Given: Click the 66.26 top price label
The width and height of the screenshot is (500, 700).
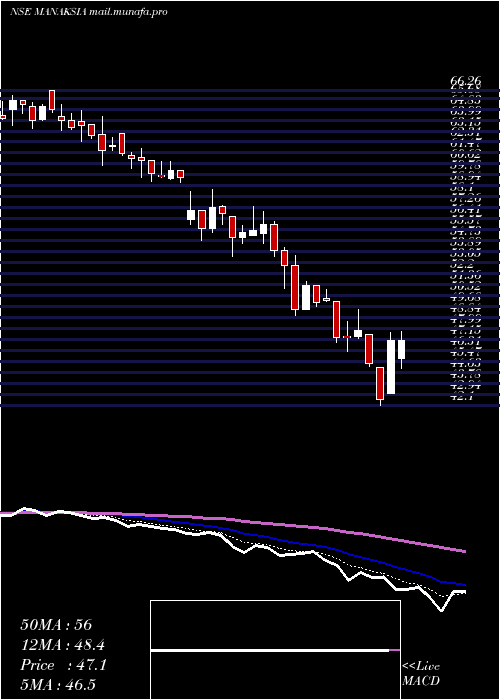Looking at the screenshot, I should [465, 81].
